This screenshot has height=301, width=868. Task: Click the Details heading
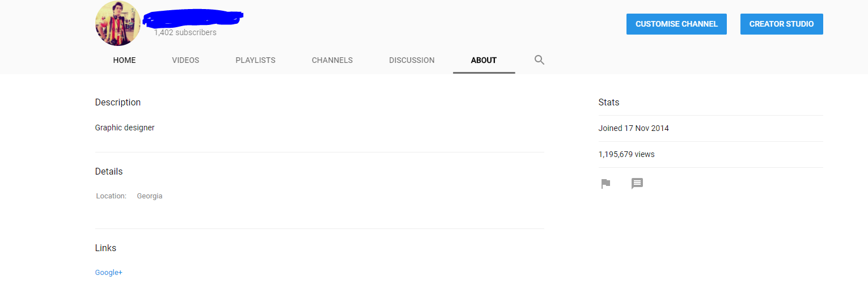click(x=109, y=171)
